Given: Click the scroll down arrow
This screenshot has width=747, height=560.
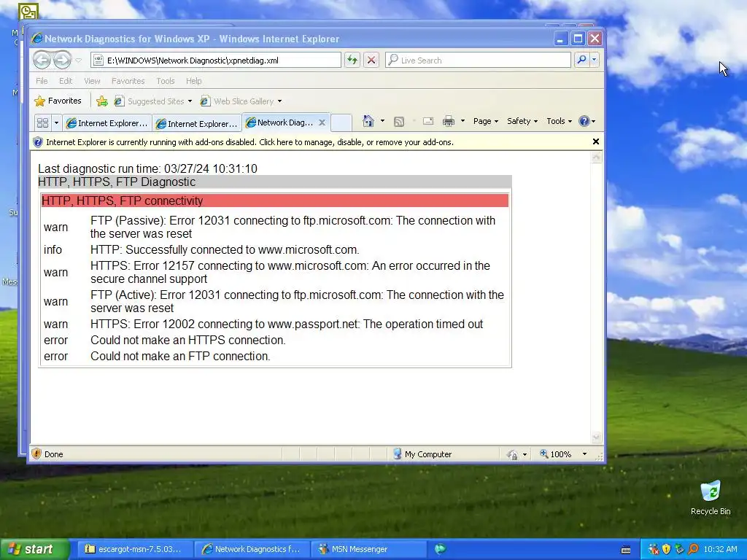Looking at the screenshot, I should 597,437.
